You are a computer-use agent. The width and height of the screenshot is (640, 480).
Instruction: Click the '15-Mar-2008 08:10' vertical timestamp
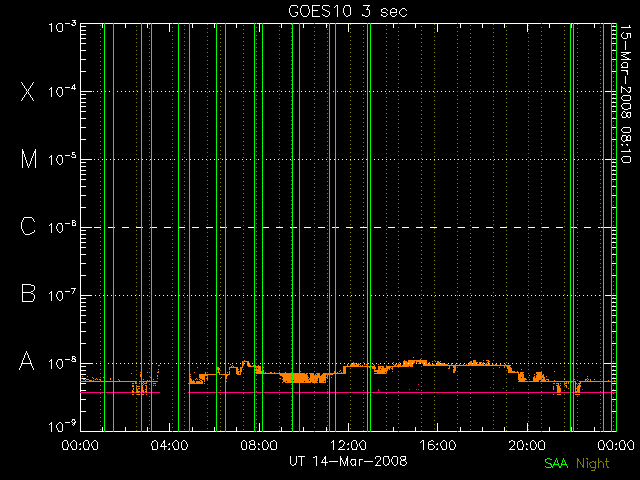tap(625, 93)
